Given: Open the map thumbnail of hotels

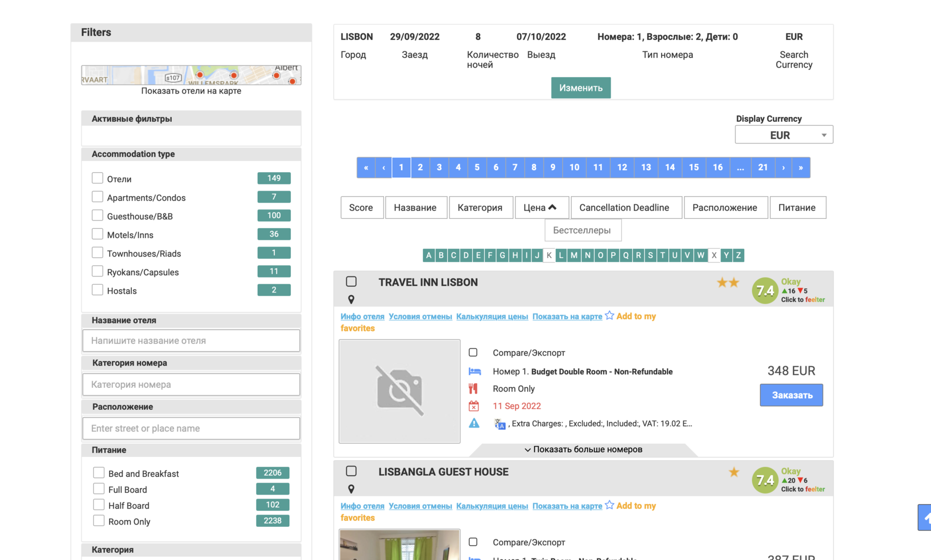Looking at the screenshot, I should tap(191, 75).
